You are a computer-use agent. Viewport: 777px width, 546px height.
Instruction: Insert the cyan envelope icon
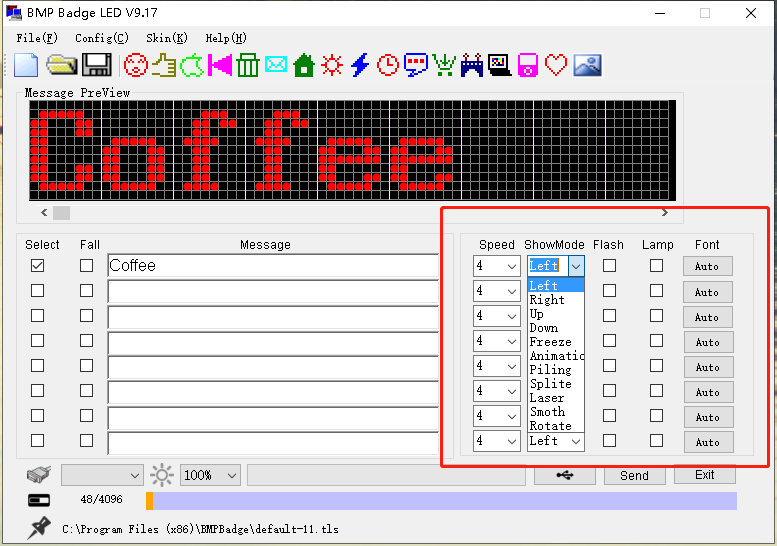click(x=276, y=65)
